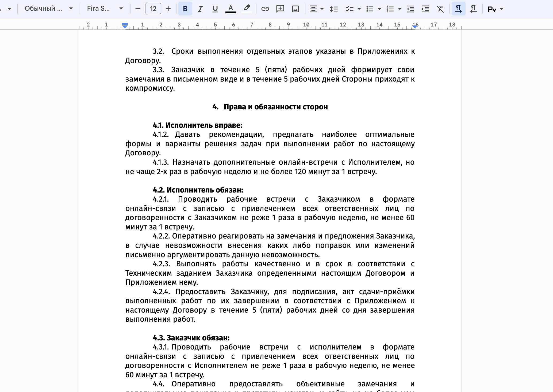Image resolution: width=553 pixels, height=392 pixels.
Task: Toggle italic formatting
Action: 200,9
